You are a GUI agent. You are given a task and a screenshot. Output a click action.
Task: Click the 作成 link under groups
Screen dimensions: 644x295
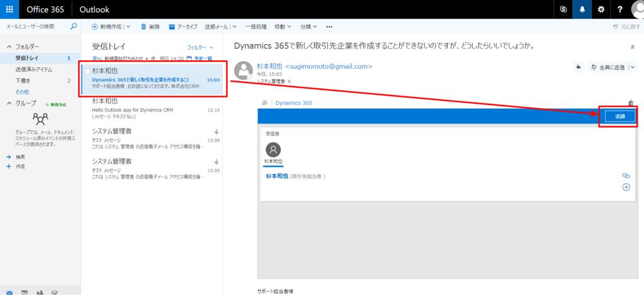[20, 167]
